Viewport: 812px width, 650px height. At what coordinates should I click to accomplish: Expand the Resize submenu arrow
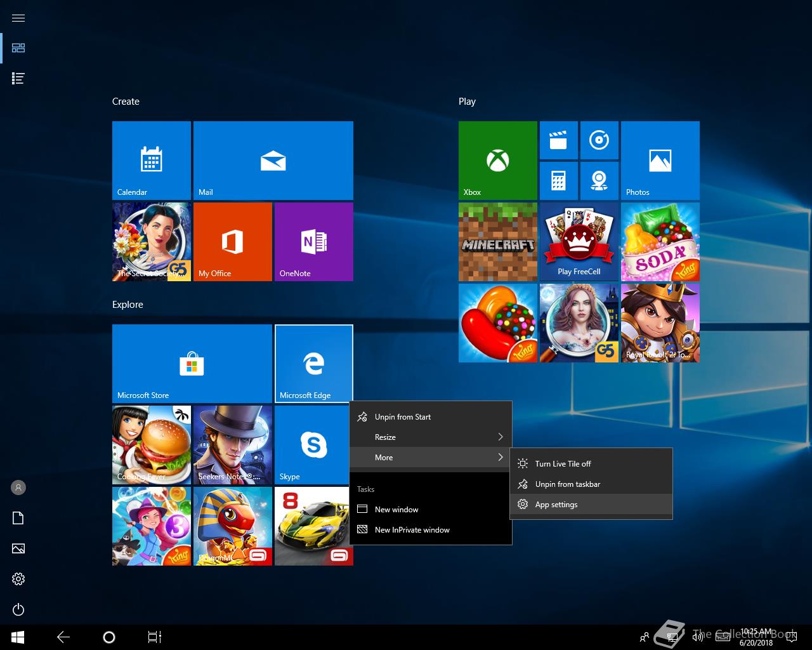501,437
